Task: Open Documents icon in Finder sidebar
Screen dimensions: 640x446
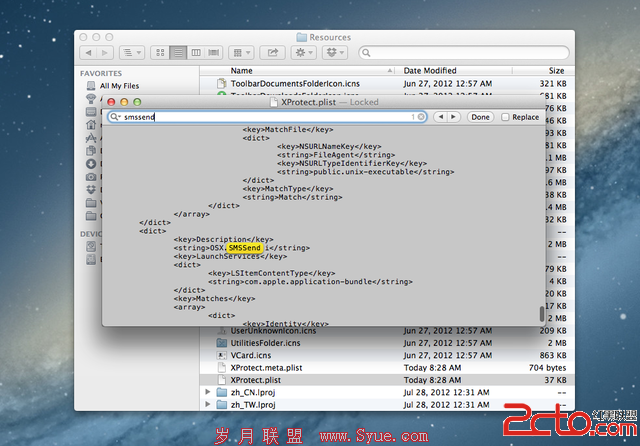Action: tap(91, 151)
